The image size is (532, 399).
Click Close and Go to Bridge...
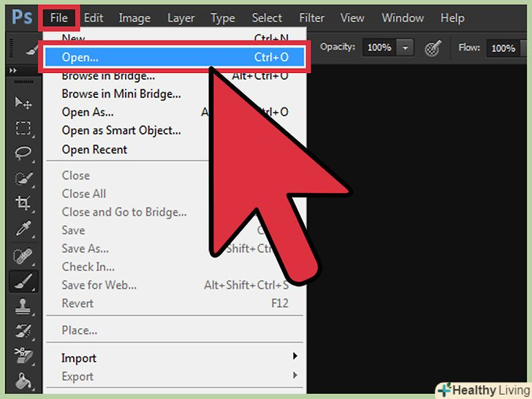pos(124,212)
